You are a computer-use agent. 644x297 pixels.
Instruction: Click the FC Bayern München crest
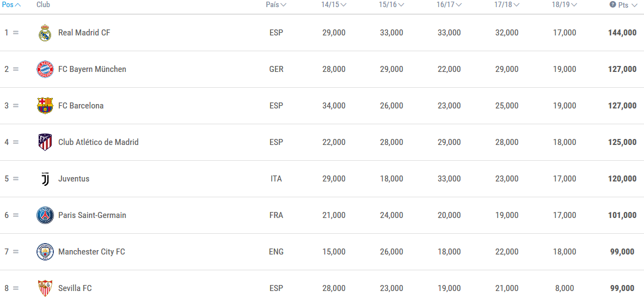pyautogui.click(x=45, y=69)
